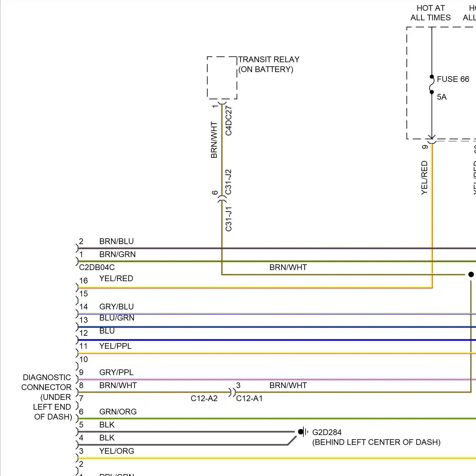The width and height of the screenshot is (476, 476).
Task: Click the splice dot ending the upper BRN/WHT wire
Action: [471, 274]
